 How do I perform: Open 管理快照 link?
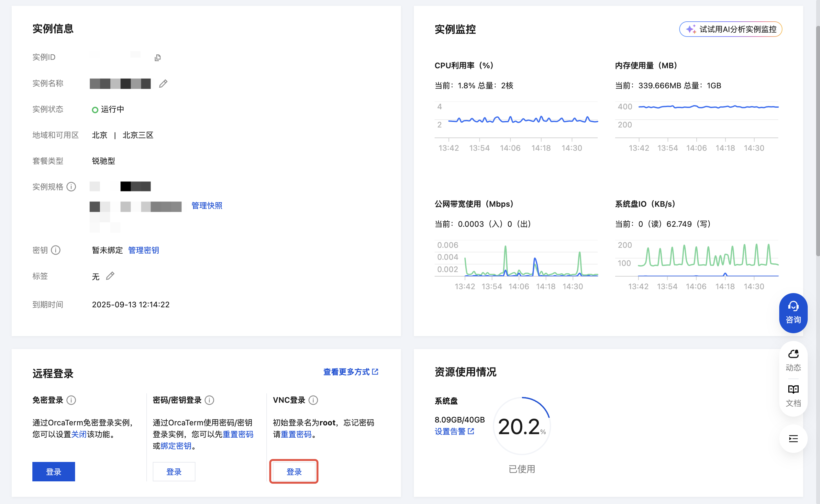click(x=207, y=206)
